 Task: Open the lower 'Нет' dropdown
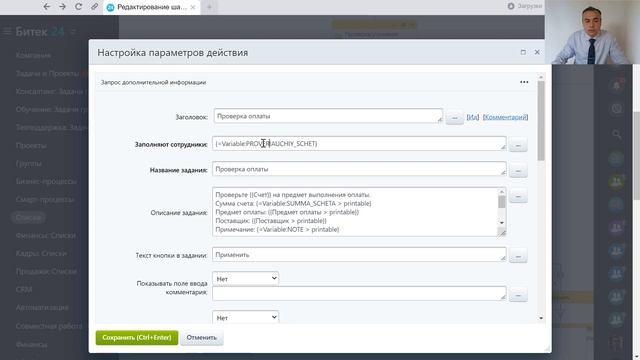[x=245, y=317]
